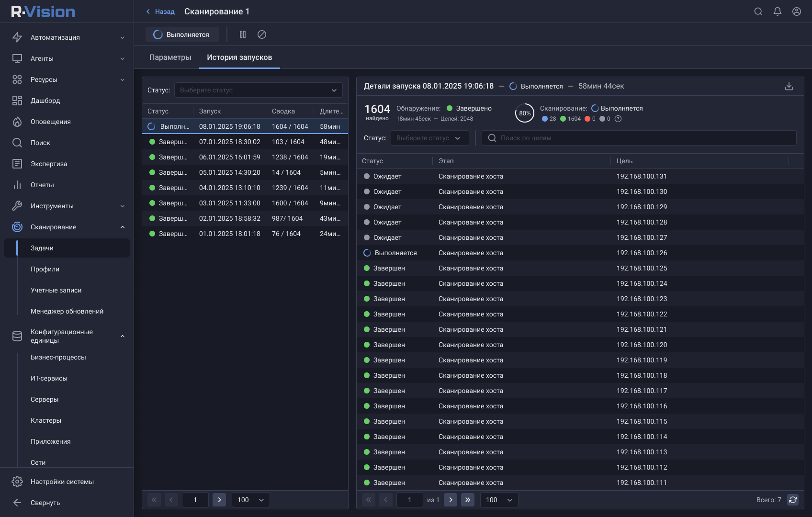The image size is (812, 517).
Task: Select launch 07.01.2025 18:30:02 row
Action: pos(245,142)
